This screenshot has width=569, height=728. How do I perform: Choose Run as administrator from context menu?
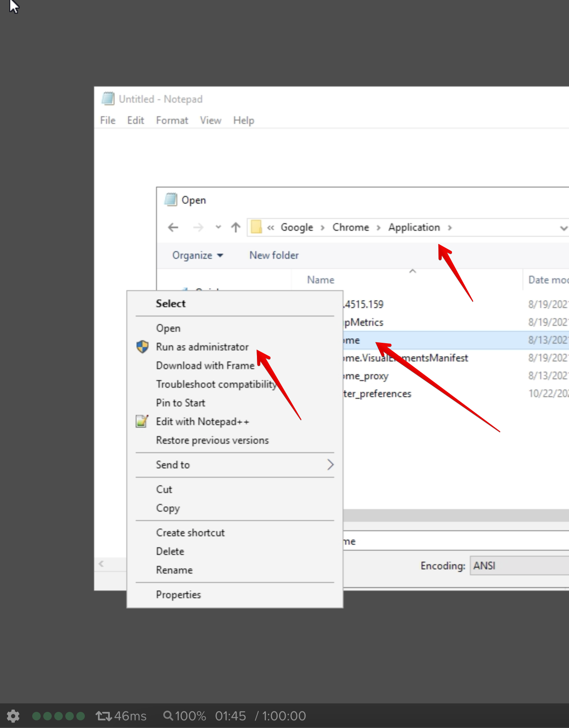[202, 347]
